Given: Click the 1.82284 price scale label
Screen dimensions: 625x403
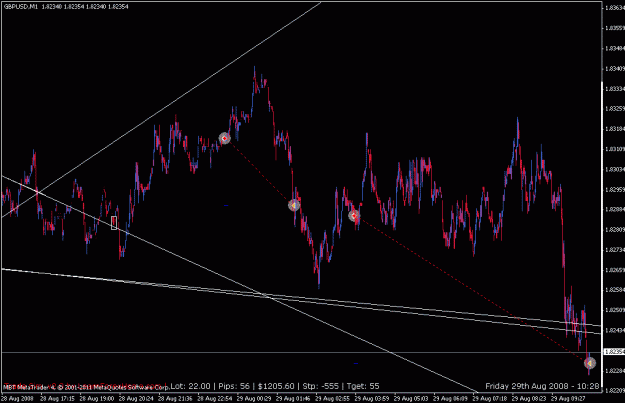Looking at the screenshot, I should pyautogui.click(x=615, y=370).
